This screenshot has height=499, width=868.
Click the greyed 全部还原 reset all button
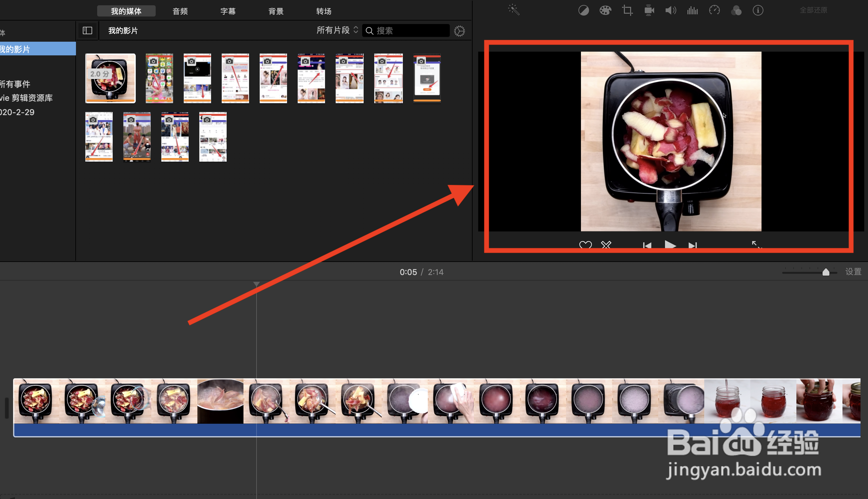(814, 10)
